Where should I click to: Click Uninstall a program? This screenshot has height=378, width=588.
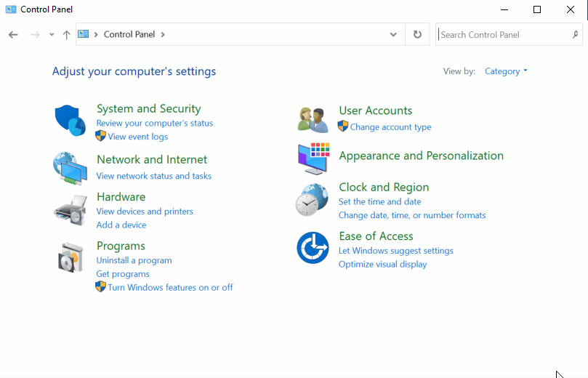tap(134, 260)
